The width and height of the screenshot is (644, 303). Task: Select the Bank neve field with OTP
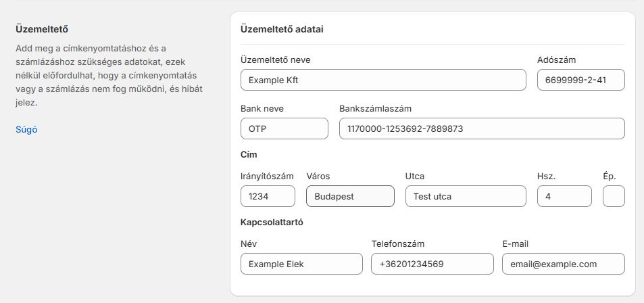pos(284,129)
